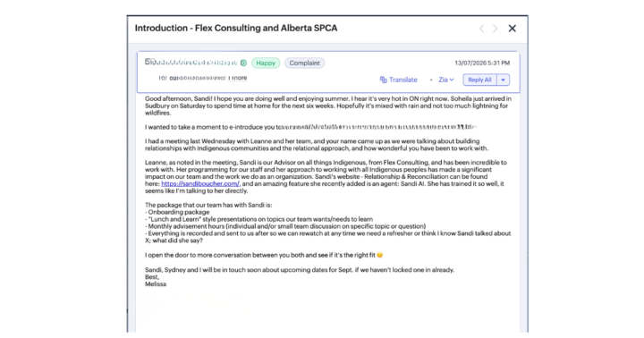644x338 pixels.
Task: Open the sandiboucher.com link
Action: pyautogui.click(x=200, y=183)
